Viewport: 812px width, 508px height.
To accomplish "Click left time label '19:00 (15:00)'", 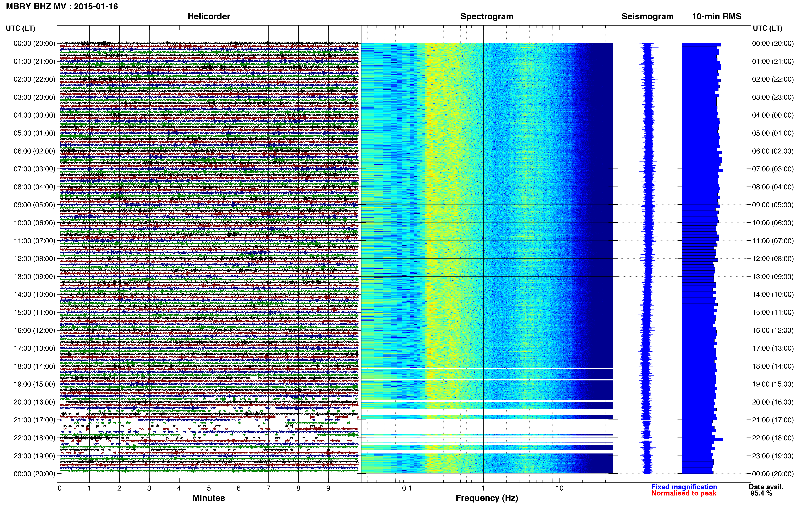I will click(x=34, y=384).
